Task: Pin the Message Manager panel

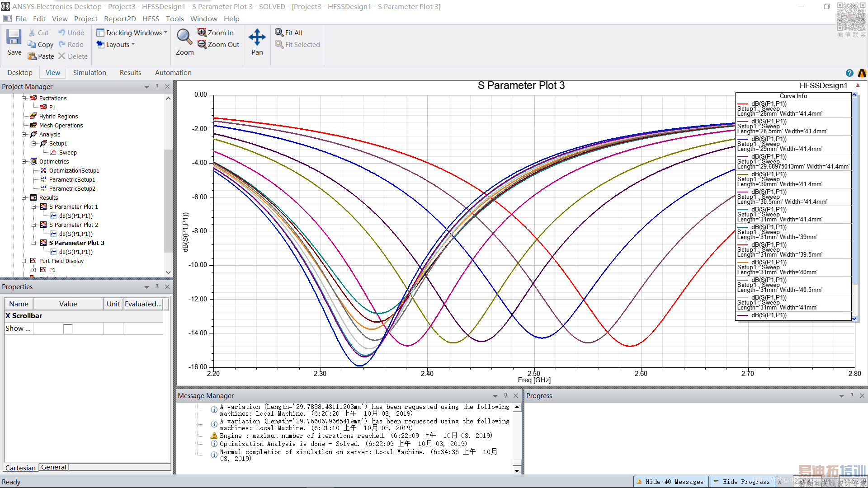Action: tap(505, 395)
